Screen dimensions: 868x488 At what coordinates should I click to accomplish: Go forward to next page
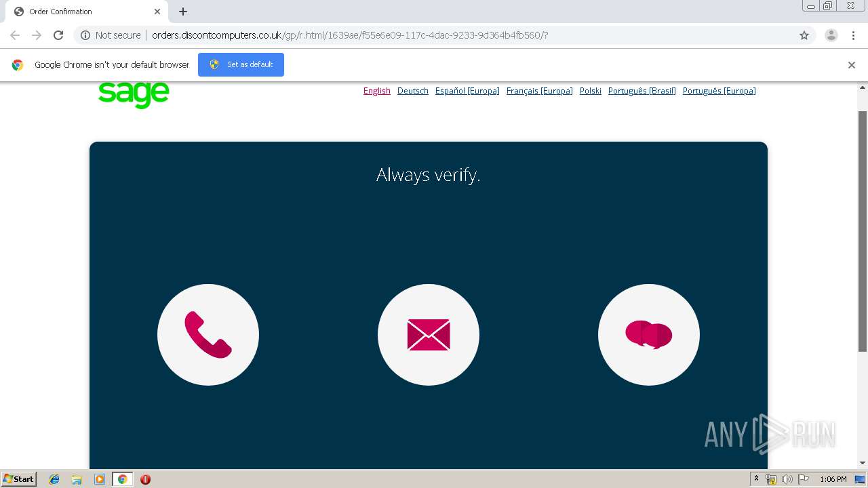37,35
